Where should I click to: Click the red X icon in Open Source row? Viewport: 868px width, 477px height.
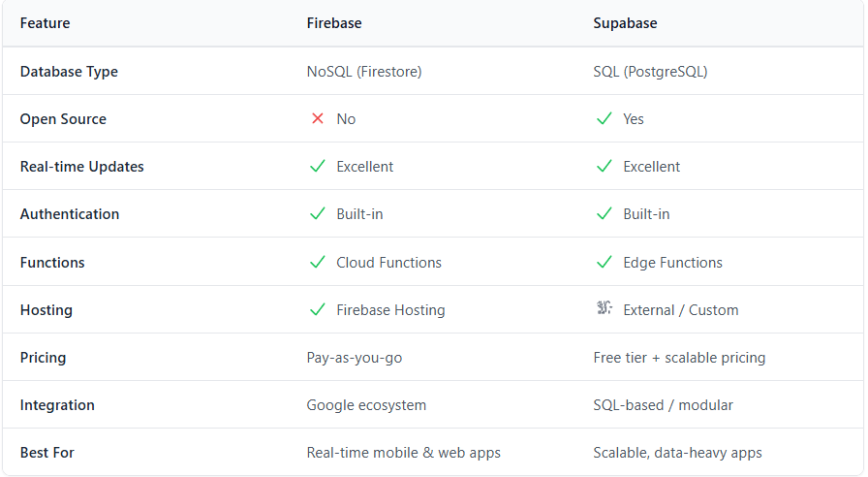[x=317, y=118]
